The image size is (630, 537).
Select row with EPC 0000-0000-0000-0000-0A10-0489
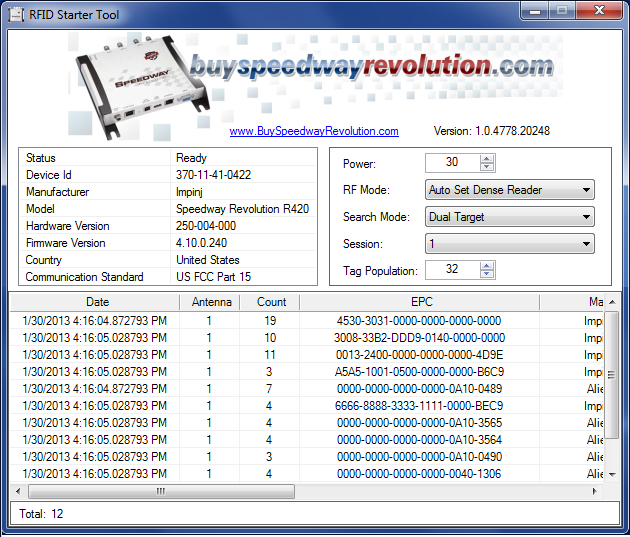tap(307, 389)
